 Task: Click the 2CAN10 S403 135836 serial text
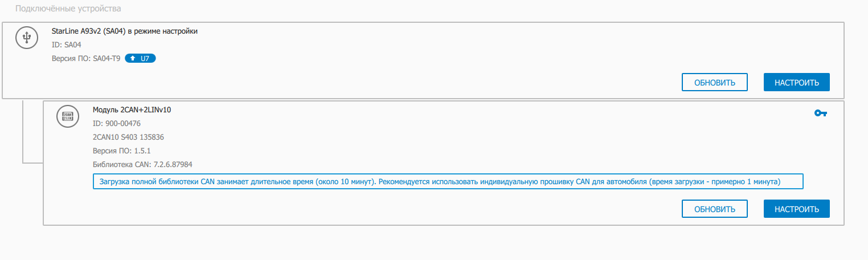128,137
